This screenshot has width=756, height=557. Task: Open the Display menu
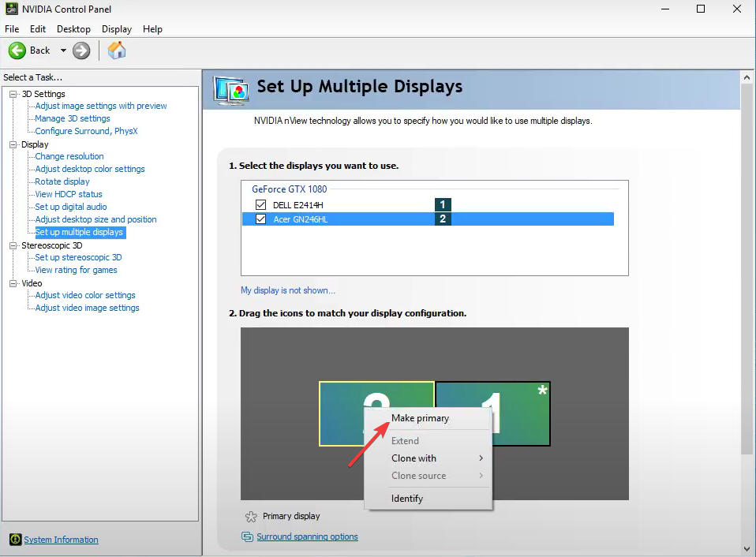117,29
